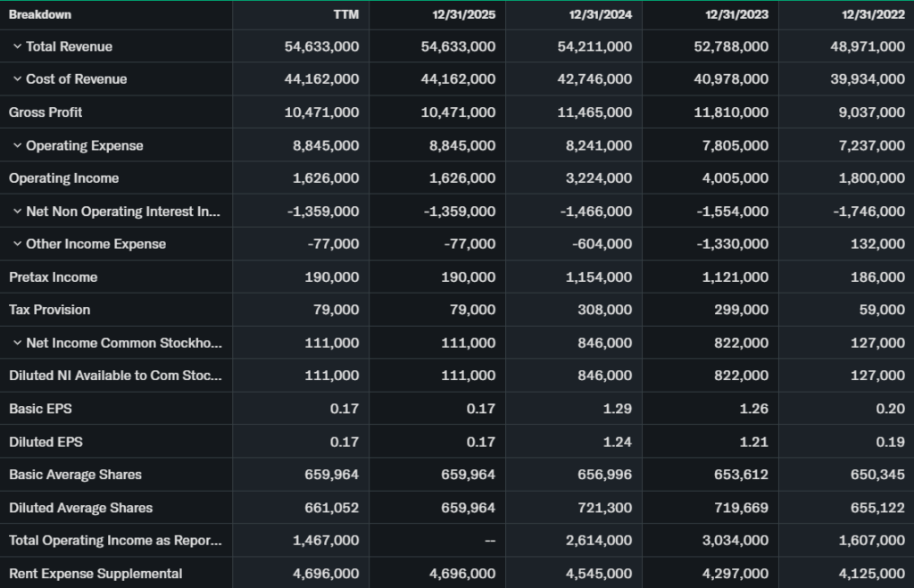Click the Diluted Average Shares label
The width and height of the screenshot is (914, 588).
80,508
